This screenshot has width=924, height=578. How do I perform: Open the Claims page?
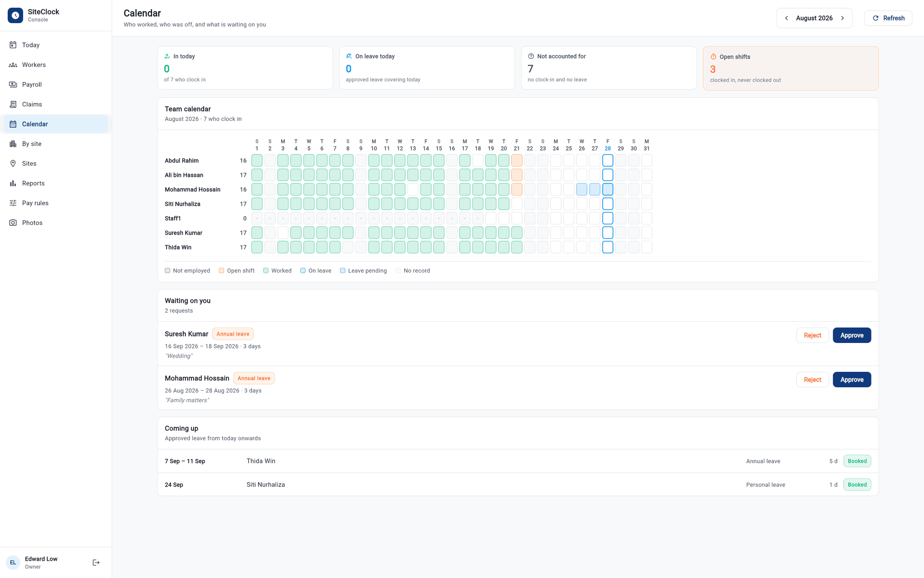tap(56, 104)
